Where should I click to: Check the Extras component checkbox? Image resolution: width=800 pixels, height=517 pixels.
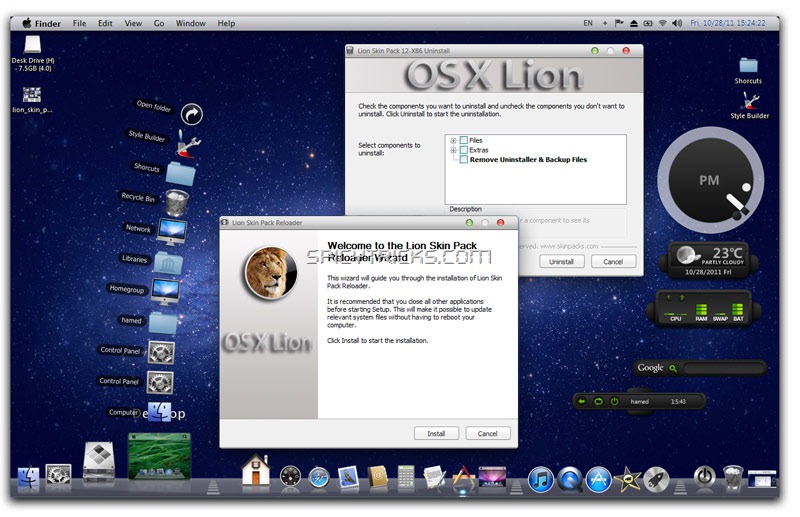tap(463, 150)
